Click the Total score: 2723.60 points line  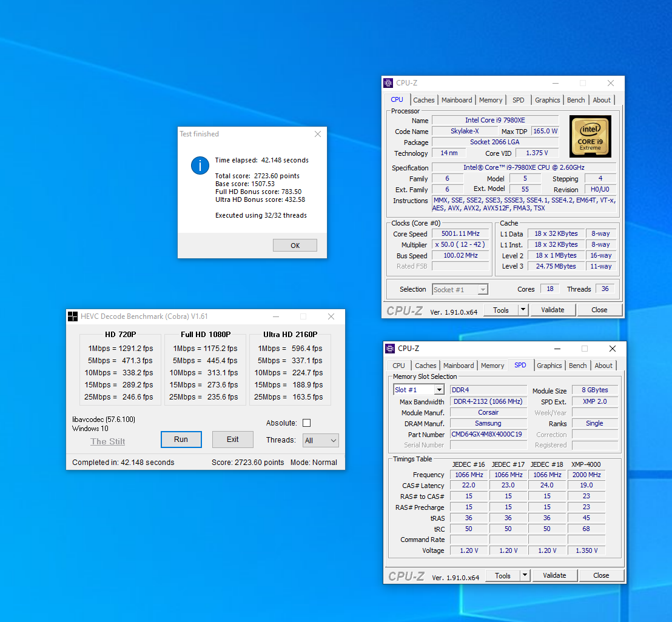tap(257, 176)
